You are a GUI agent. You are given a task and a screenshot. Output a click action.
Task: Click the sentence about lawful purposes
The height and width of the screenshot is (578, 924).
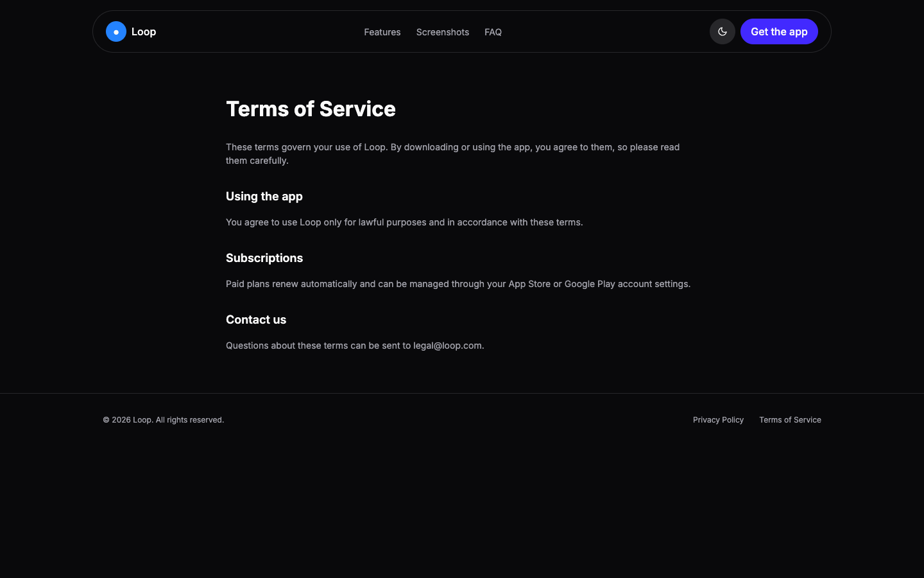click(x=404, y=222)
